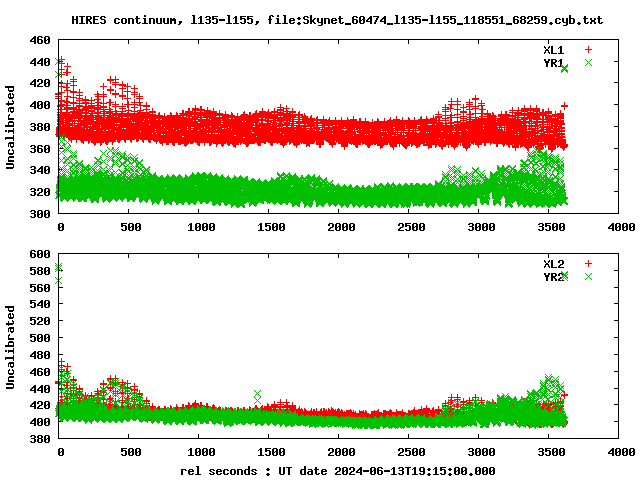The height and width of the screenshot is (480, 640).
Task: Click the top plot's Uncalibrated y-axis label
Action: coord(10,127)
